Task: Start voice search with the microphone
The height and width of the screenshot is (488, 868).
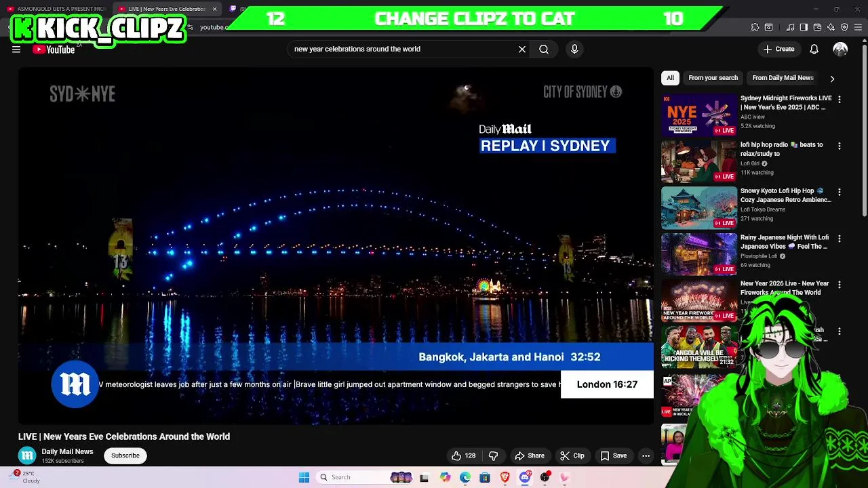Action: tap(574, 49)
